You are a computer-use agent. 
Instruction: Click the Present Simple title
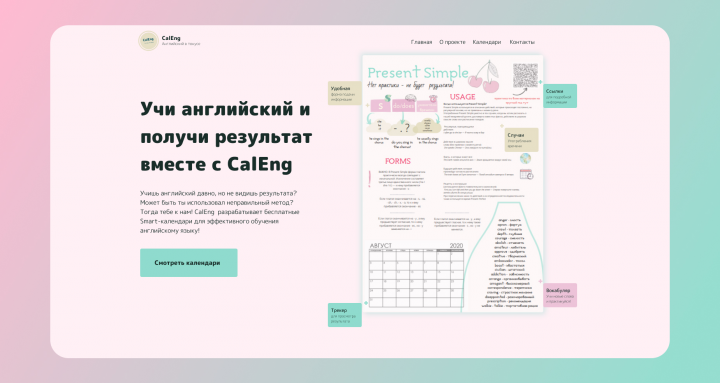(x=418, y=73)
